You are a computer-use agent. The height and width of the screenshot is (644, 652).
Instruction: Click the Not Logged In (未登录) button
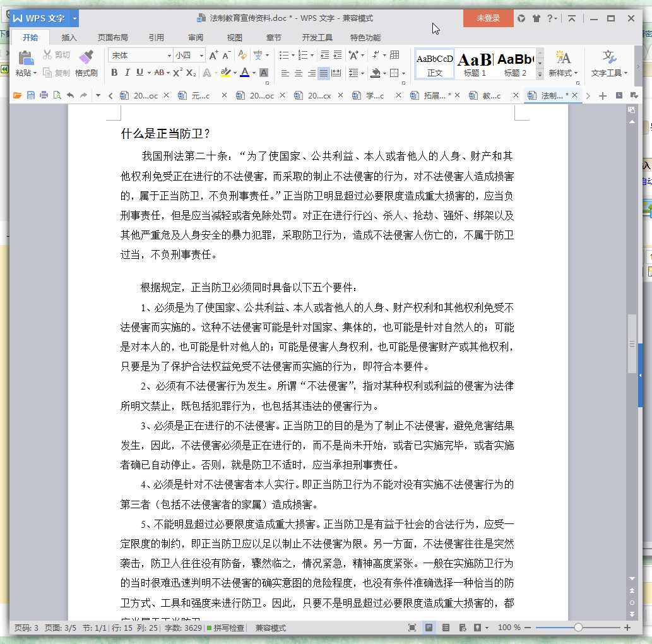[488, 18]
